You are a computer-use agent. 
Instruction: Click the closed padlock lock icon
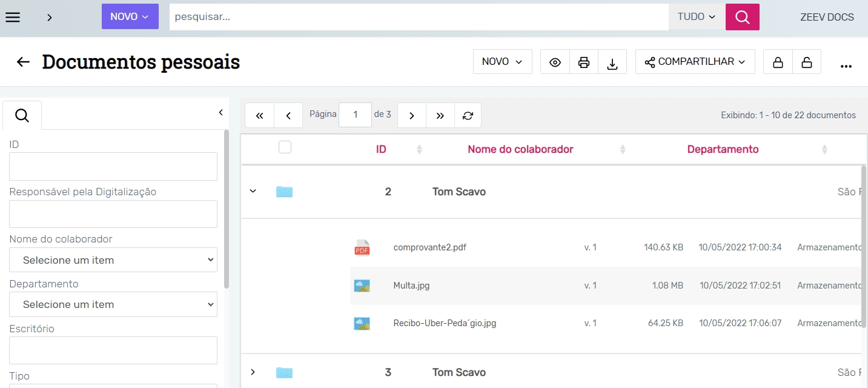[x=778, y=62]
